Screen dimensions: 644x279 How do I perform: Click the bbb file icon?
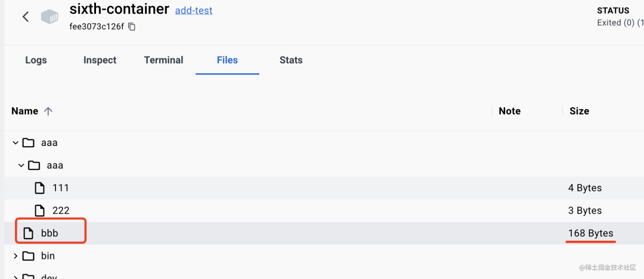coord(28,234)
